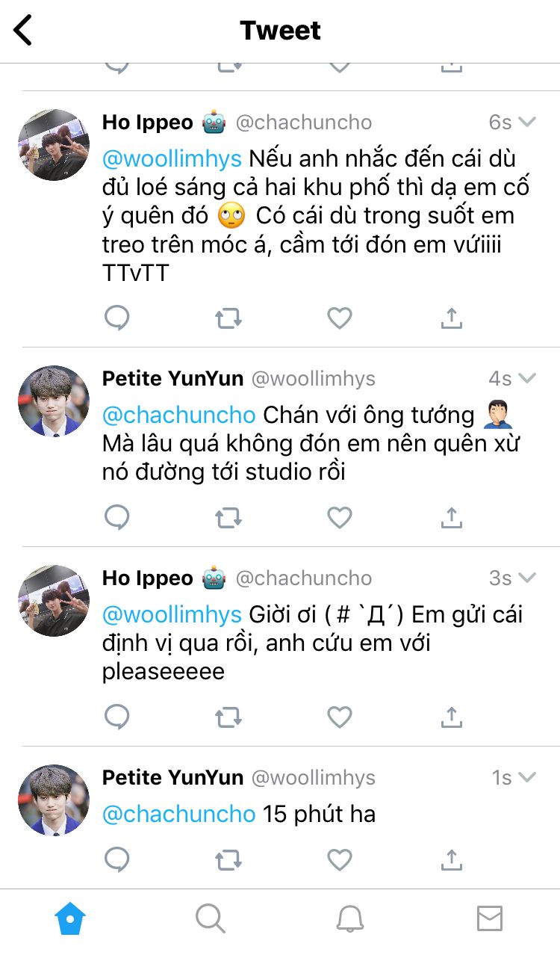This screenshot has height=964, width=560.
Task: Switch to the Search tab
Action: [x=210, y=918]
